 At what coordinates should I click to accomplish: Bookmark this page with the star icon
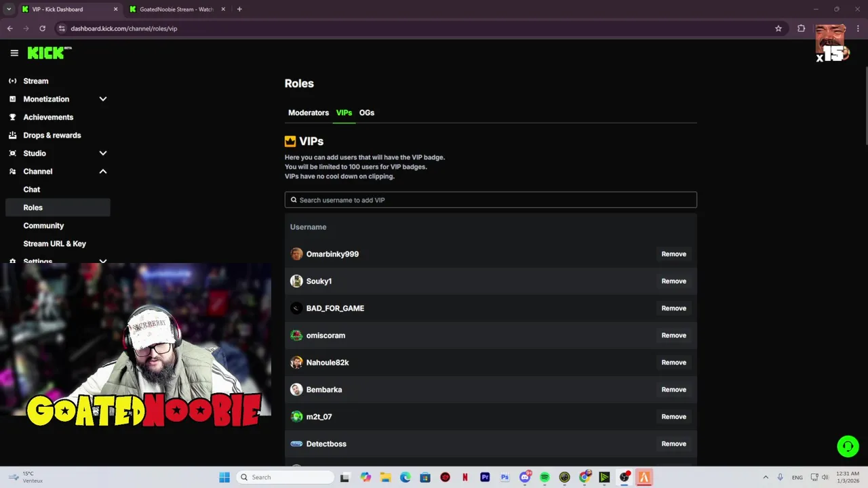[778, 28]
